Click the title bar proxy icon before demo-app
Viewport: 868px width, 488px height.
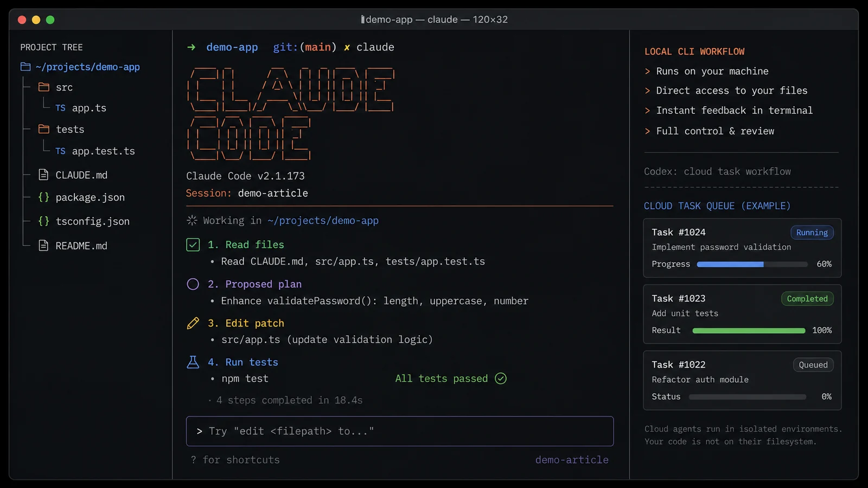pyautogui.click(x=362, y=20)
